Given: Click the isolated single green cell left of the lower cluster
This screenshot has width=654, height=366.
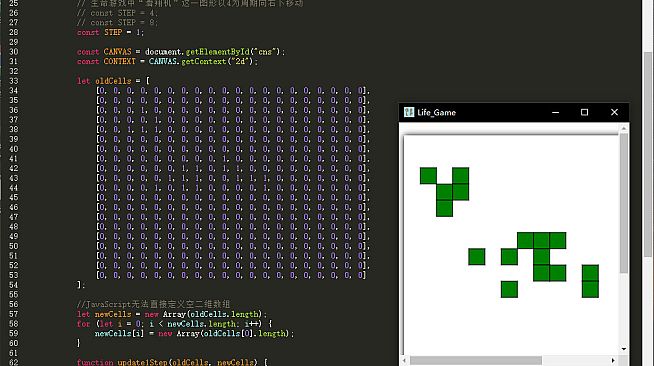Looking at the screenshot, I should (x=476, y=256).
